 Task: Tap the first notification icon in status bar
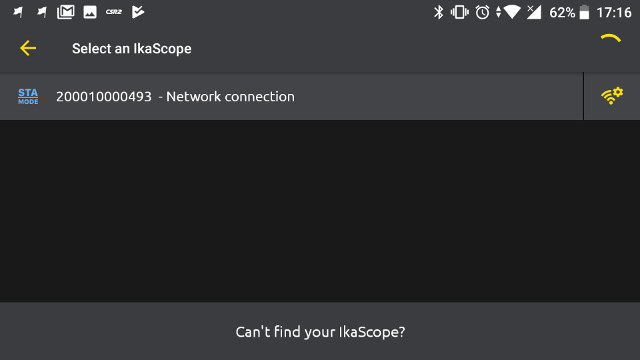[18, 12]
